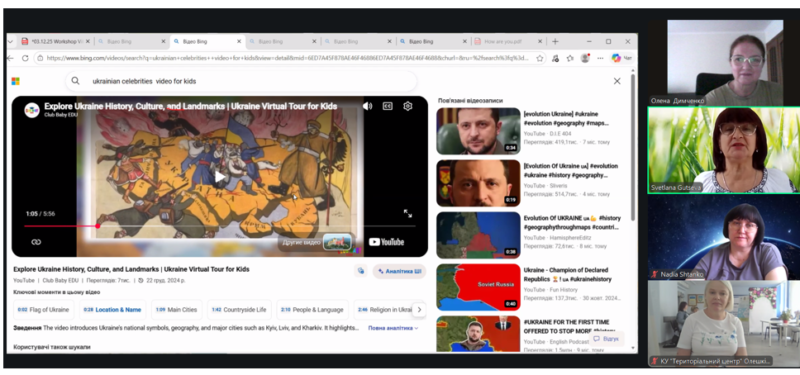The width and height of the screenshot is (800, 375).
Task: Jump to 'Flag of Ukraine' key moment
Action: (x=43, y=310)
